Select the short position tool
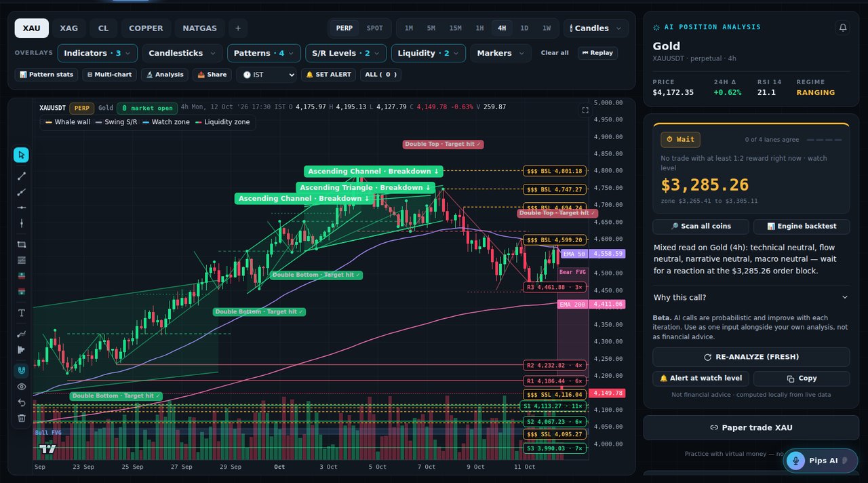Screen dimensions: 868x483 (x=21, y=292)
